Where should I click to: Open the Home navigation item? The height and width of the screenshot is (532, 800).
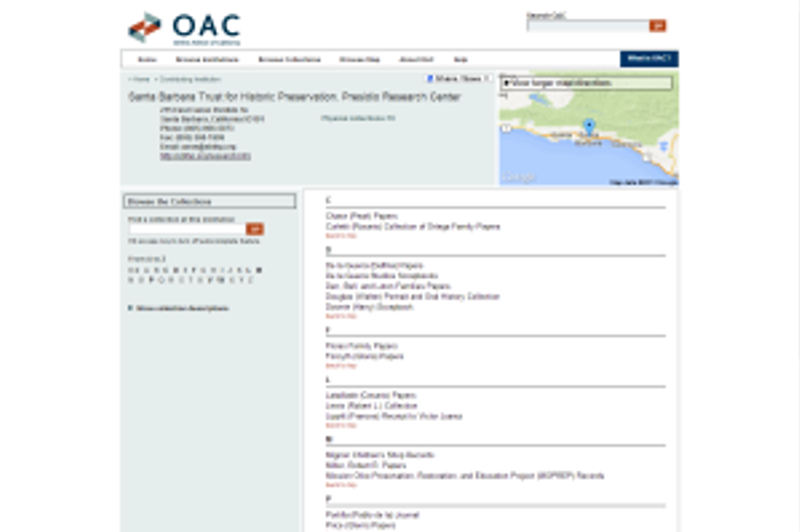pos(147,60)
